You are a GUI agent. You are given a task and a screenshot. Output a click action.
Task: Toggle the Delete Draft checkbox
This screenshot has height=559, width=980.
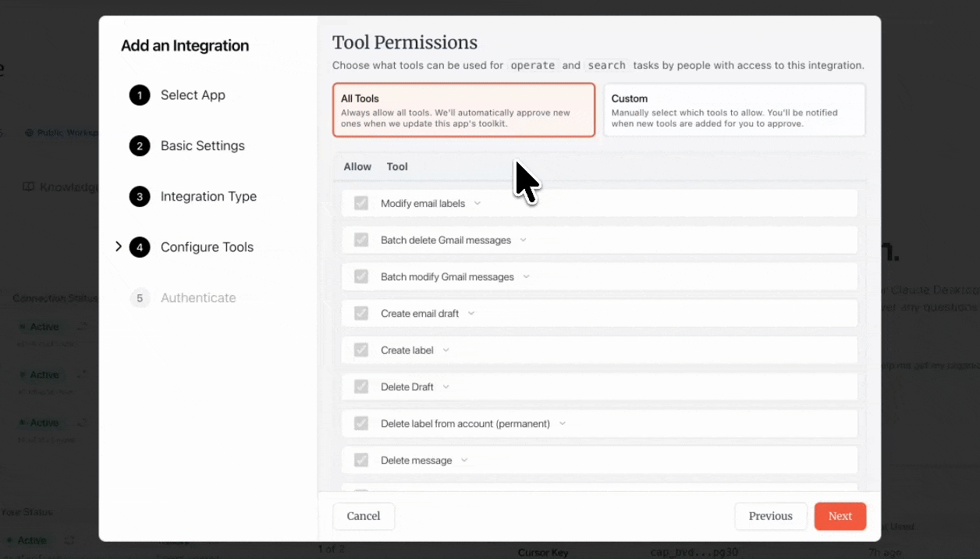tap(361, 387)
